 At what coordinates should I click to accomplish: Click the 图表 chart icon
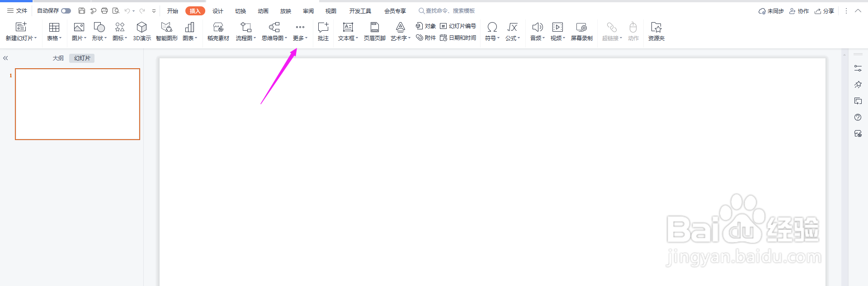(x=190, y=27)
